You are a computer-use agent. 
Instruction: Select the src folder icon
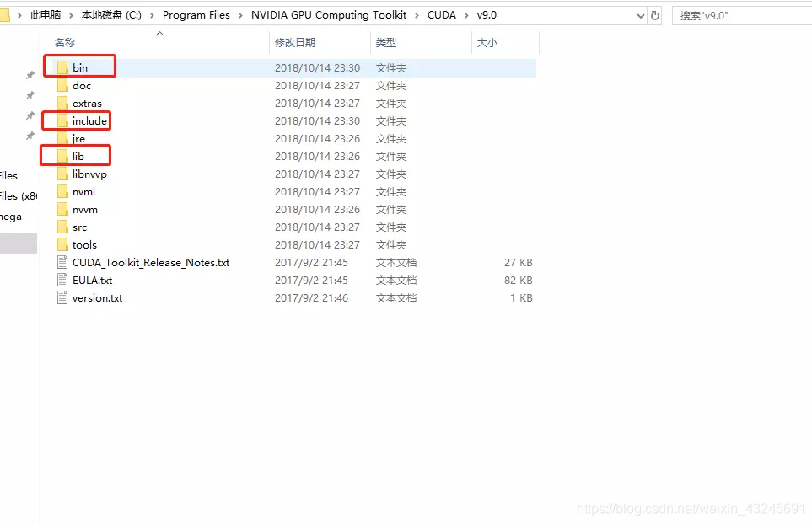(x=62, y=227)
